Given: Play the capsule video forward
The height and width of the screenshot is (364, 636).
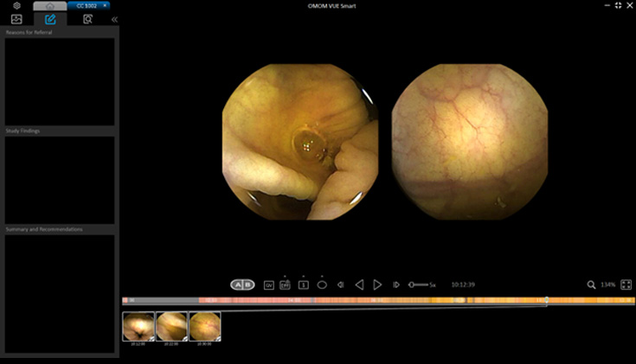Looking at the screenshot, I should [377, 284].
